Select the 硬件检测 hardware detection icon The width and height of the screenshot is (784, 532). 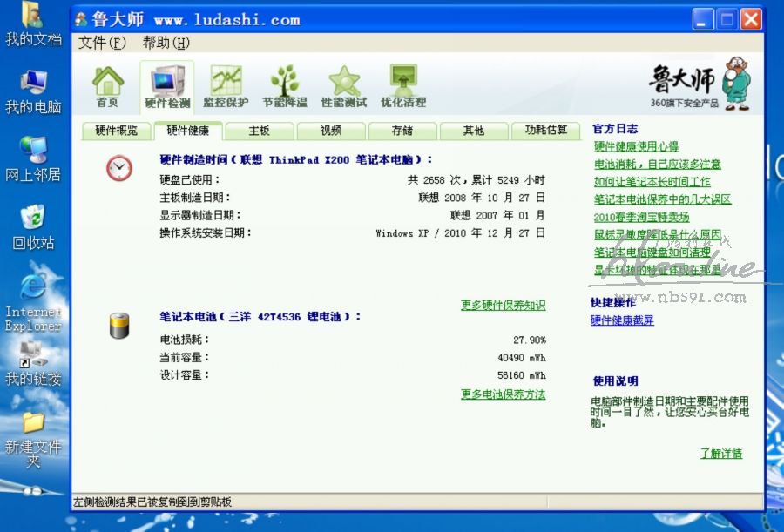pos(167,87)
